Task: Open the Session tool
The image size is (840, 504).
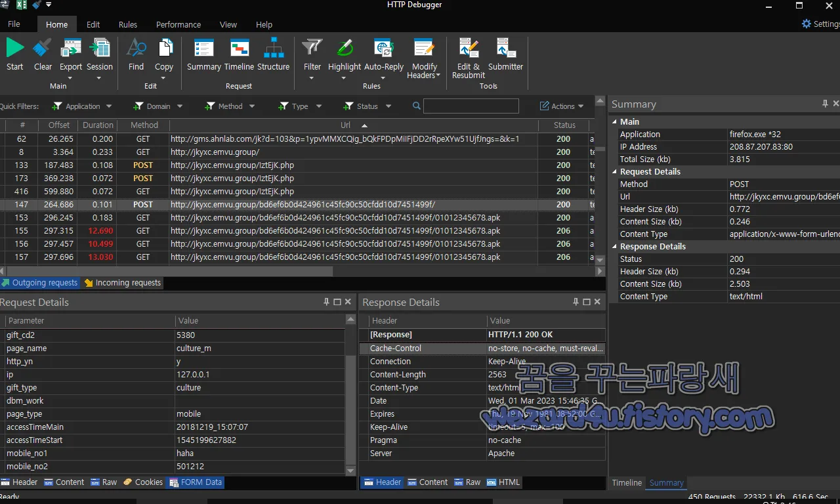Action: click(100, 58)
